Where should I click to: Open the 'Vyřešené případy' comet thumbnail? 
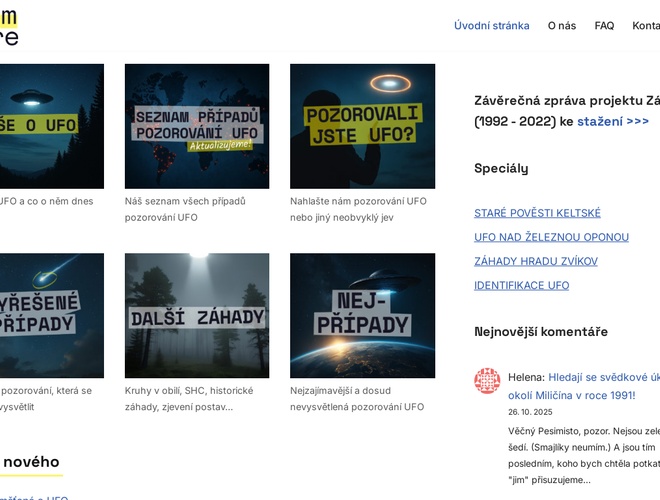(x=52, y=316)
